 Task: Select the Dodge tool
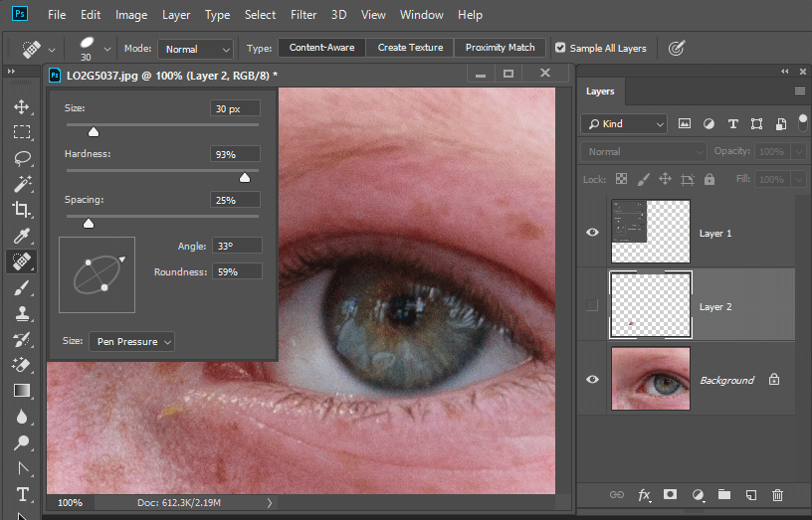pyautogui.click(x=22, y=442)
